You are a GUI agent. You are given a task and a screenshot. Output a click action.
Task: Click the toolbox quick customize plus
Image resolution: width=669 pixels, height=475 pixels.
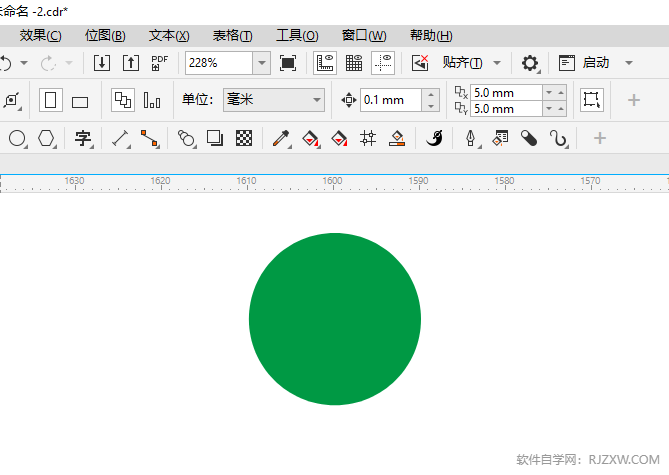coord(599,138)
